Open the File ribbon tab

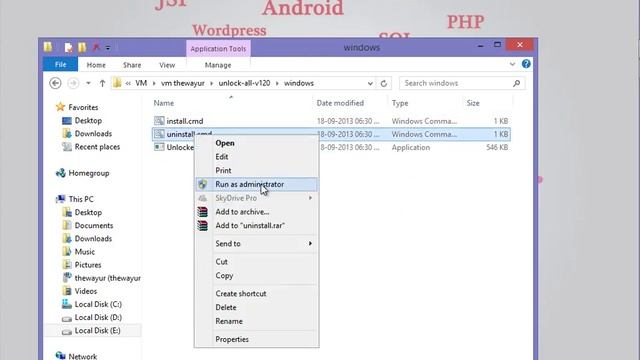(x=60, y=64)
